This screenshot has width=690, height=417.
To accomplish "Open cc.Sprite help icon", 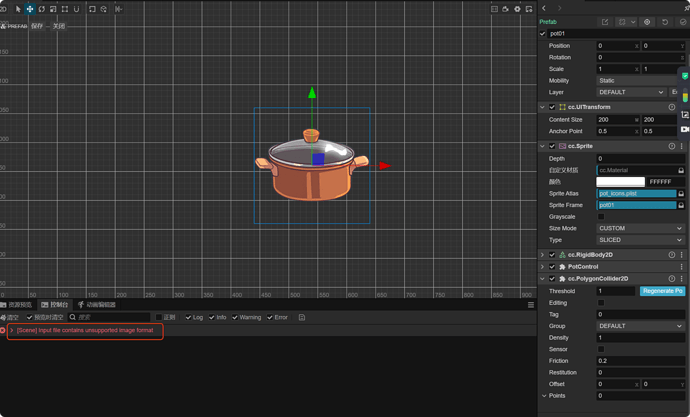I will 672,146.
